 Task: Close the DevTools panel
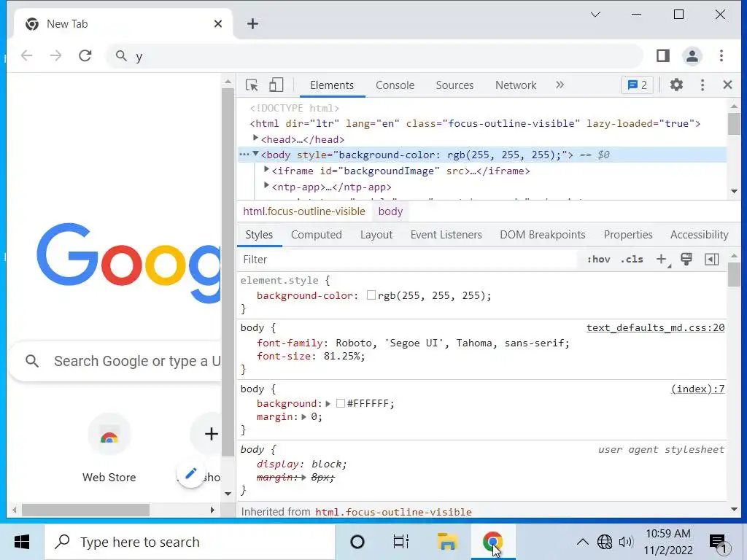(x=727, y=85)
